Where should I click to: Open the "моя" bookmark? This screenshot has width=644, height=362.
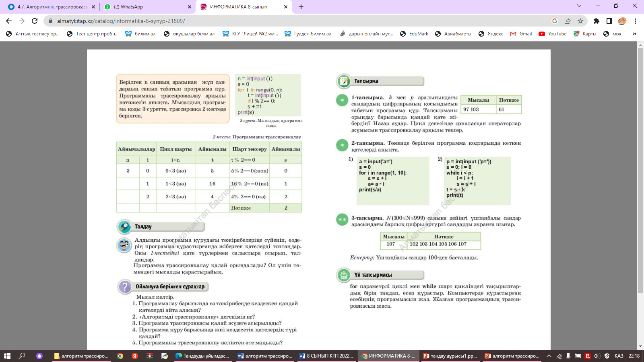(x=612, y=34)
